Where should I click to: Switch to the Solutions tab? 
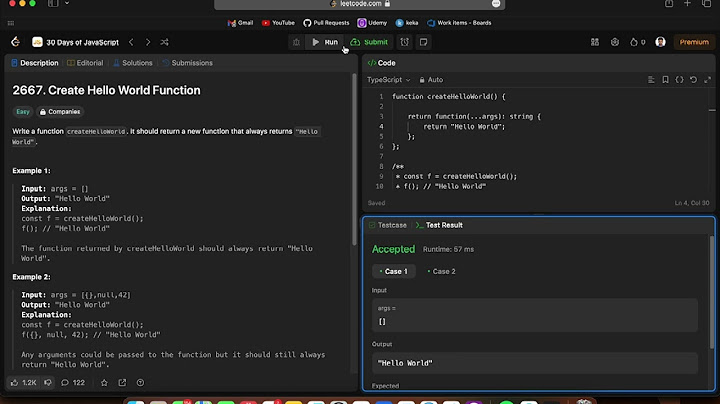pos(133,63)
